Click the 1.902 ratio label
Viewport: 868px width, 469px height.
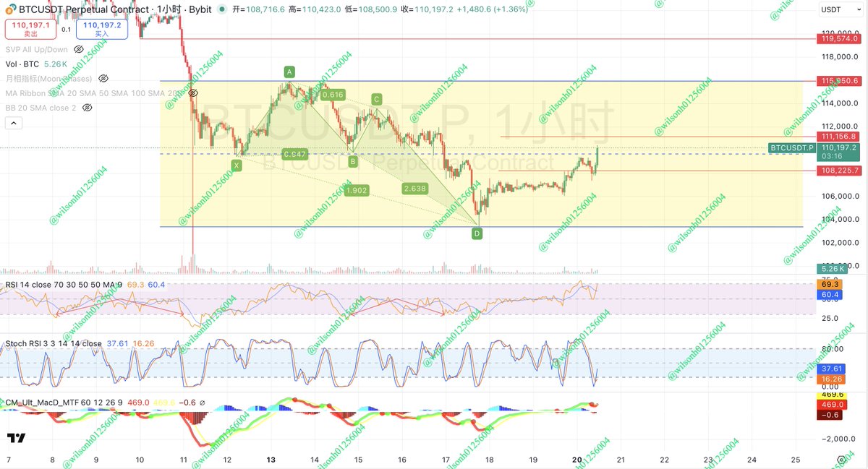click(355, 190)
